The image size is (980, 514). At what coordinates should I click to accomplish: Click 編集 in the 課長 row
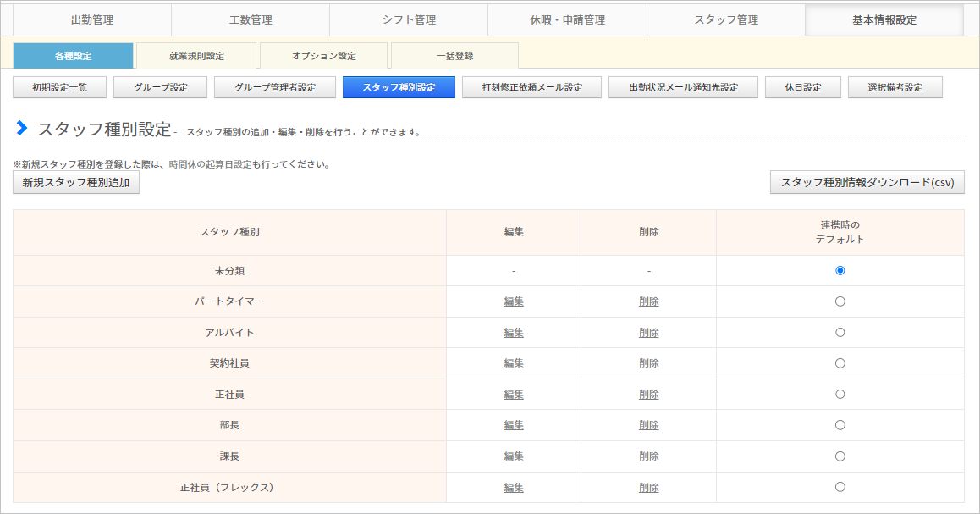click(514, 456)
